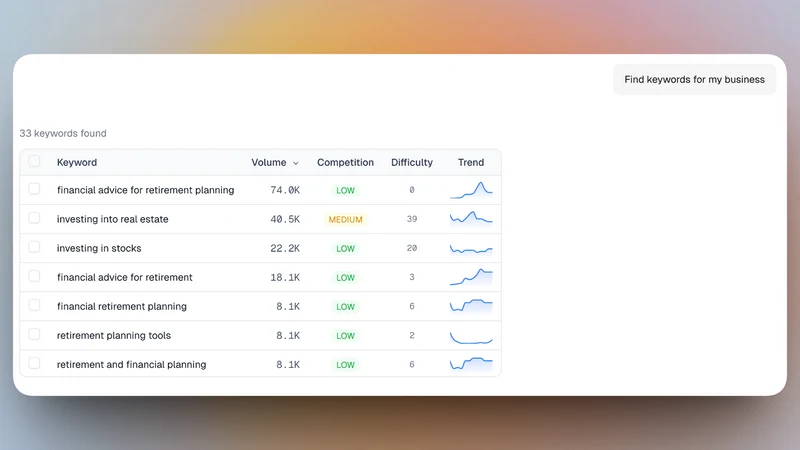The image size is (800, 450).
Task: Click the Trend column header
Action: [471, 162]
